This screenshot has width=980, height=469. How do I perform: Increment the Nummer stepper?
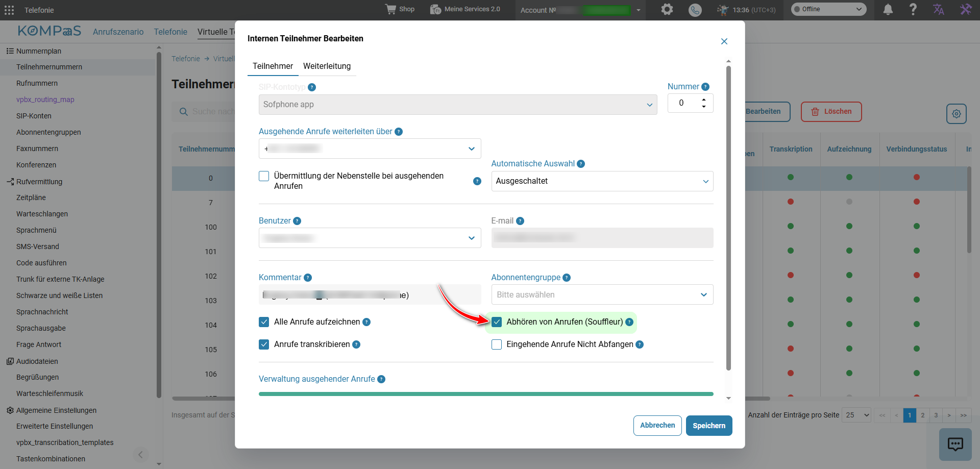pos(704,100)
